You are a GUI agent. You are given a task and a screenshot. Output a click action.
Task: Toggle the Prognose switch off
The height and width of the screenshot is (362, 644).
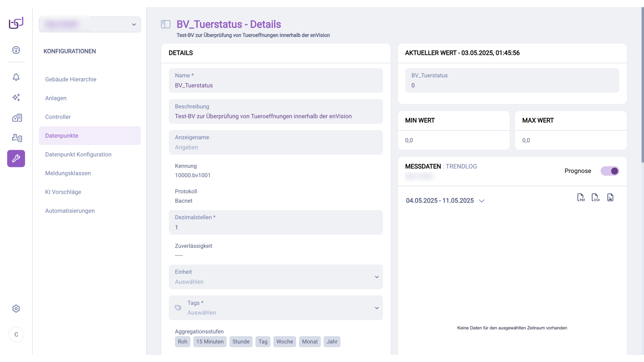(x=609, y=171)
